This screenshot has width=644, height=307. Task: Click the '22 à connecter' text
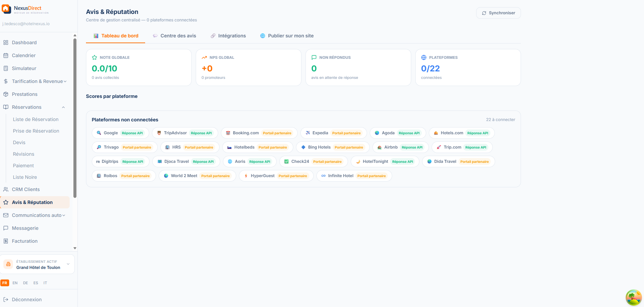[x=500, y=120]
